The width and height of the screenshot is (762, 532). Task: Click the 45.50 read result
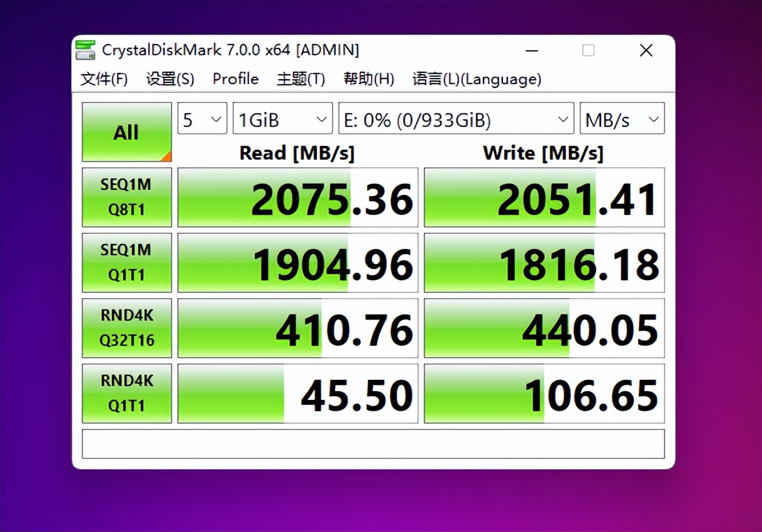[x=298, y=394]
